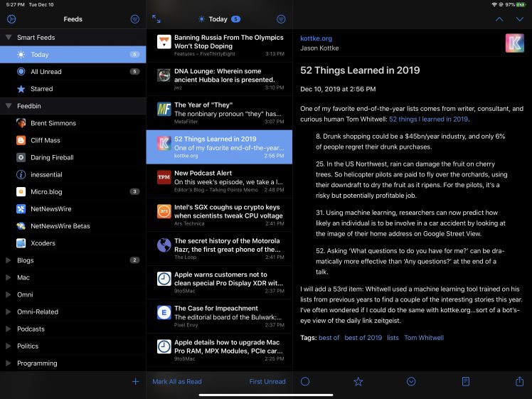The height and width of the screenshot is (399, 532).
Task: Toggle the star on the current article
Action: (x=358, y=381)
